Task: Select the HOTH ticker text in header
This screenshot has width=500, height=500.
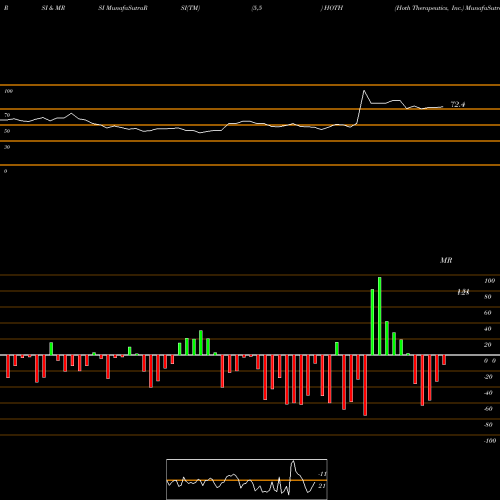Action: [x=333, y=8]
